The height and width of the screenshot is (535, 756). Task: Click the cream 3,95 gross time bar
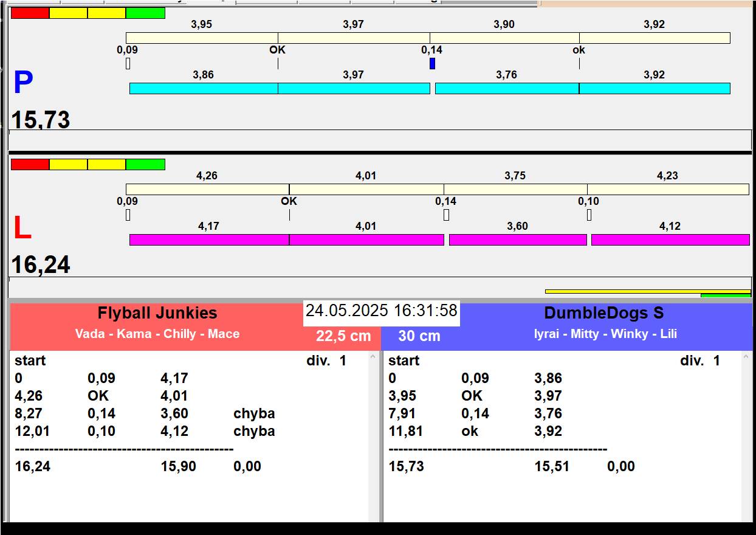click(202, 38)
